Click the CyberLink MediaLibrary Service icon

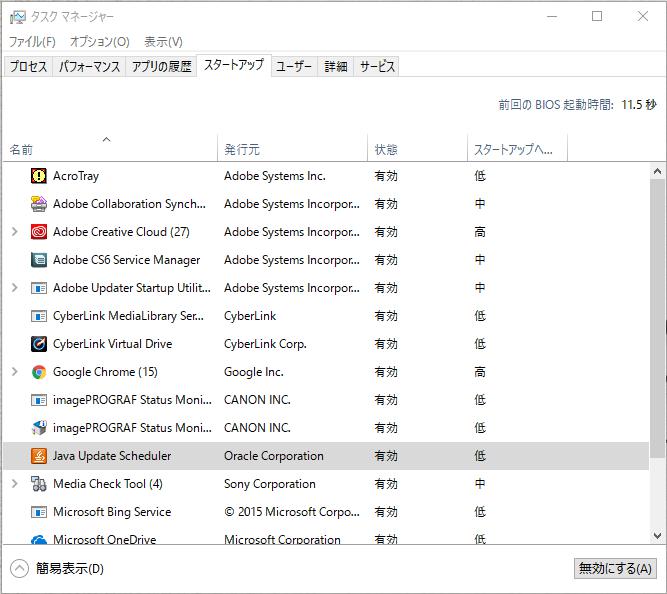pyautogui.click(x=39, y=316)
